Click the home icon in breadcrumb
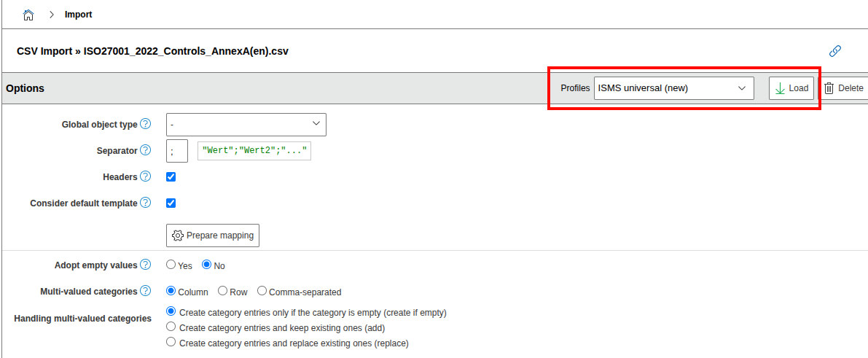This screenshot has height=358, width=868. [28, 15]
